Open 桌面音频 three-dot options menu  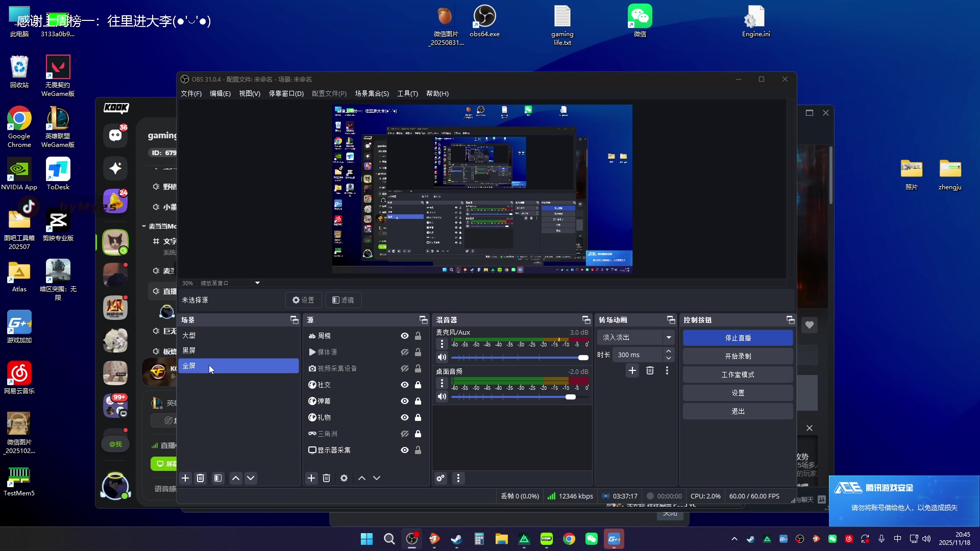click(442, 383)
